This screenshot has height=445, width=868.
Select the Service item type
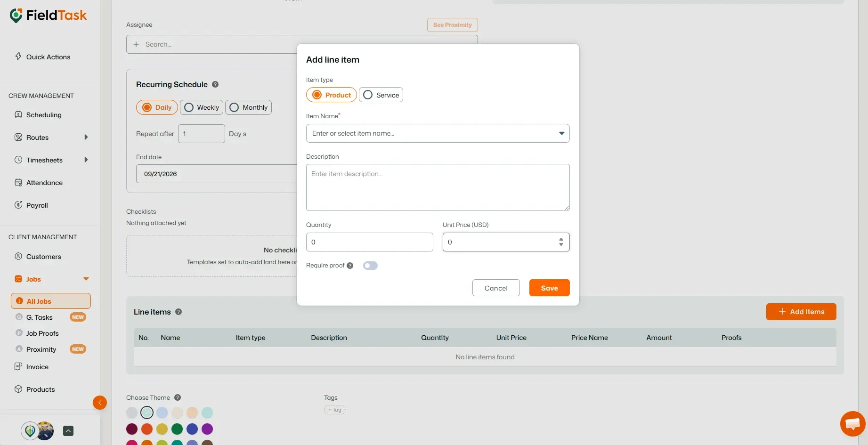[x=381, y=95]
